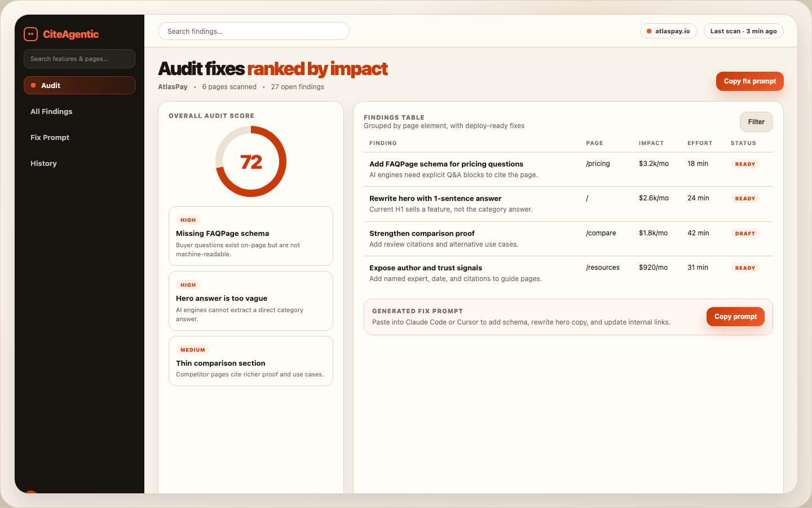Click the CiteAgentic brand name
The image size is (812, 508).
[70, 34]
